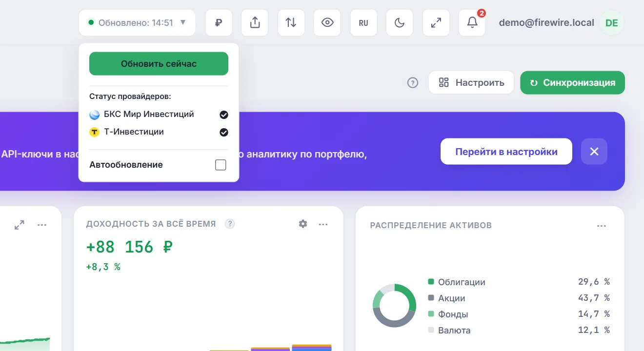Viewport: 644px width, 351px height.
Task: Click the 43,7 % share value
Action: [594, 298]
